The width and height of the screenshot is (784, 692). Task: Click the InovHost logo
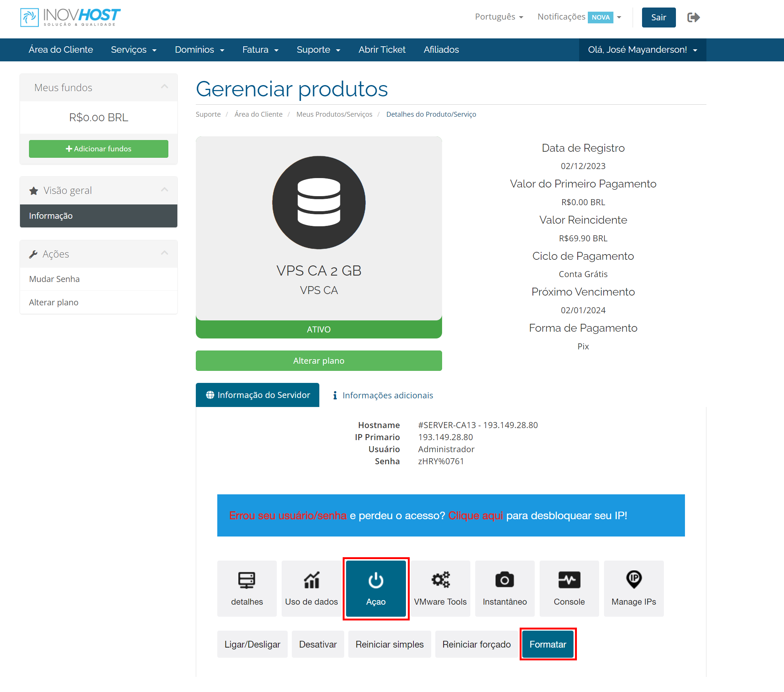(70, 17)
